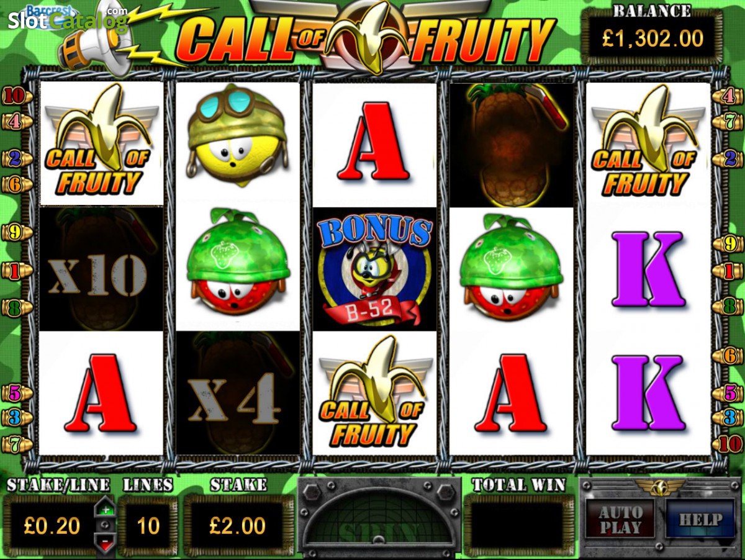Image resolution: width=745 pixels, height=560 pixels.
Task: Select payline 7 bullet at the bottom left
Action: click(17, 444)
